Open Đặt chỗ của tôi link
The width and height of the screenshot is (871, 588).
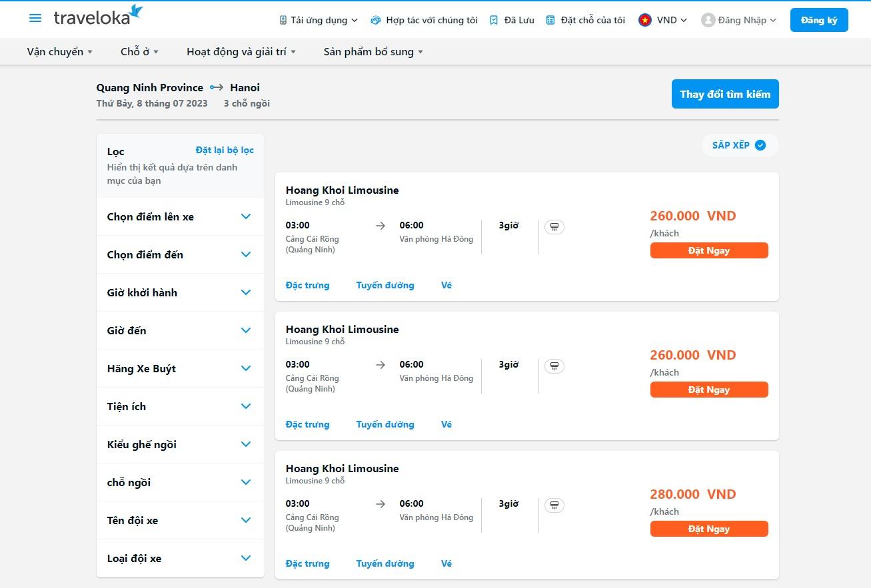[x=585, y=20]
